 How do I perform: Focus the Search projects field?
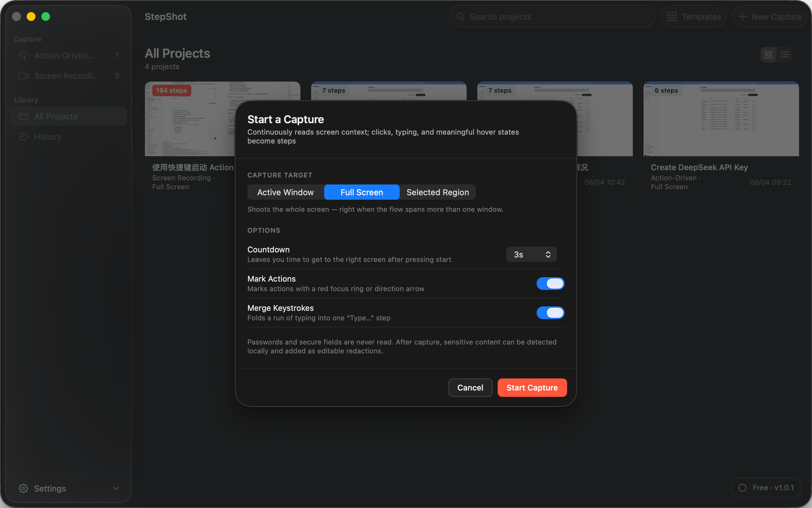point(552,17)
